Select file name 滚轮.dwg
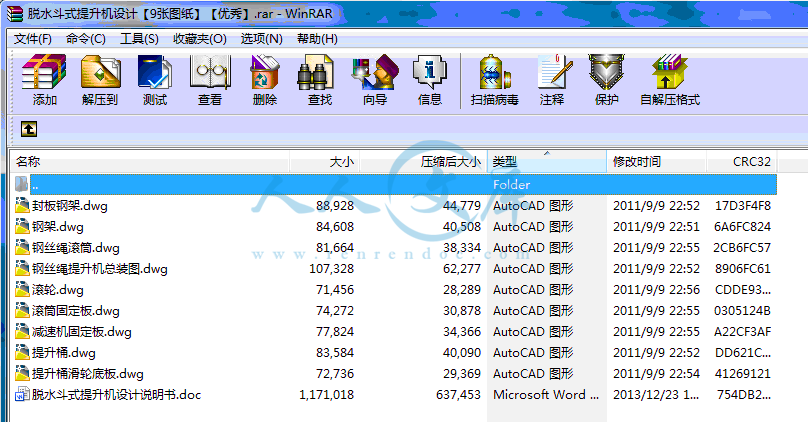808x422 pixels. tap(58, 290)
